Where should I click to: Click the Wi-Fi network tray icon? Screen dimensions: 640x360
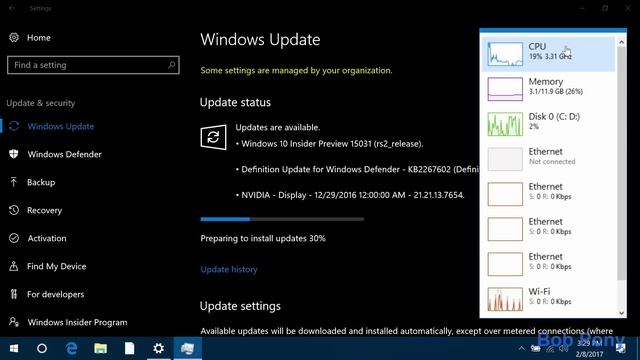pos(550,348)
